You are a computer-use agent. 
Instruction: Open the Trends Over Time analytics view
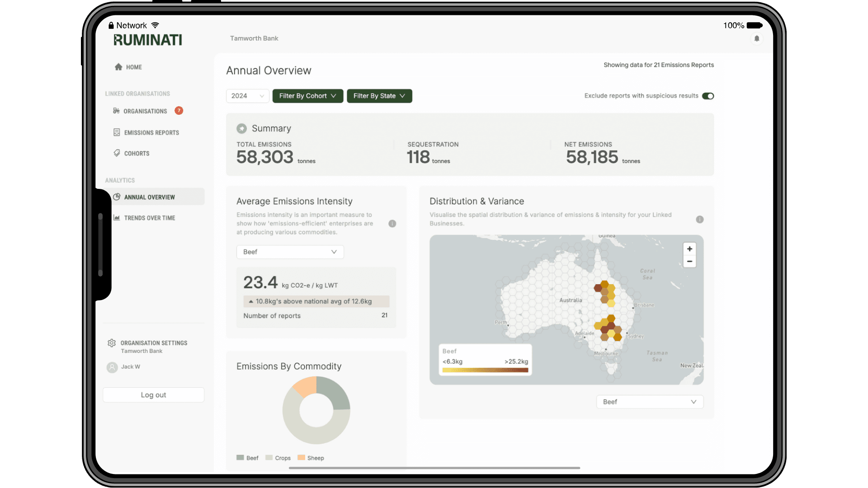pos(150,217)
